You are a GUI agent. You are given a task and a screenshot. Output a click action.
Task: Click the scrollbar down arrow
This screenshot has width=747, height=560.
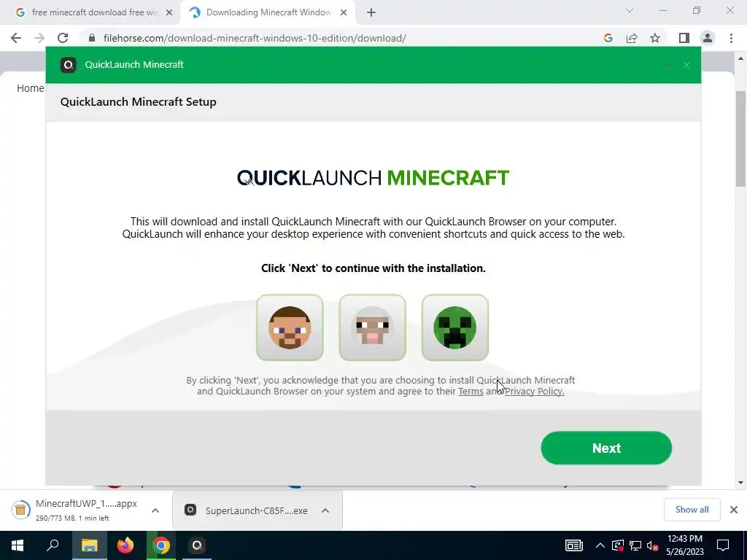(x=740, y=483)
